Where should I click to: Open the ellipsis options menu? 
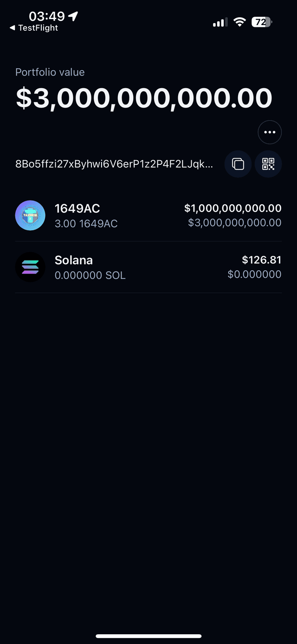tap(270, 132)
